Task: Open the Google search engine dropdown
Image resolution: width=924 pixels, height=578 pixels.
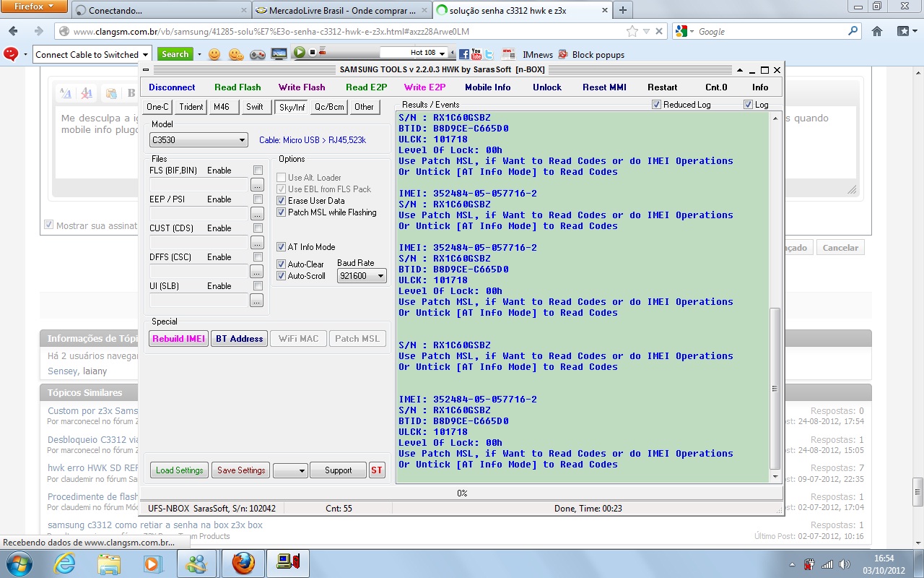Action: coord(684,32)
